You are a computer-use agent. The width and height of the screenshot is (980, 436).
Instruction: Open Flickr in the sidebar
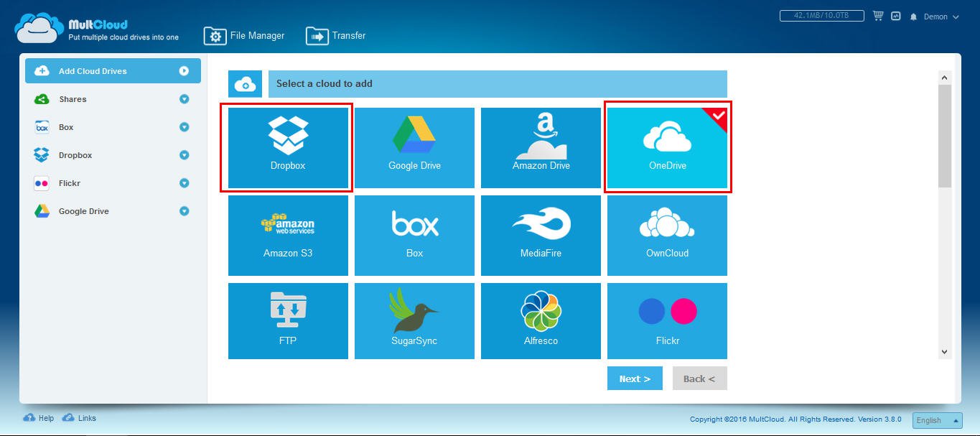[113, 183]
